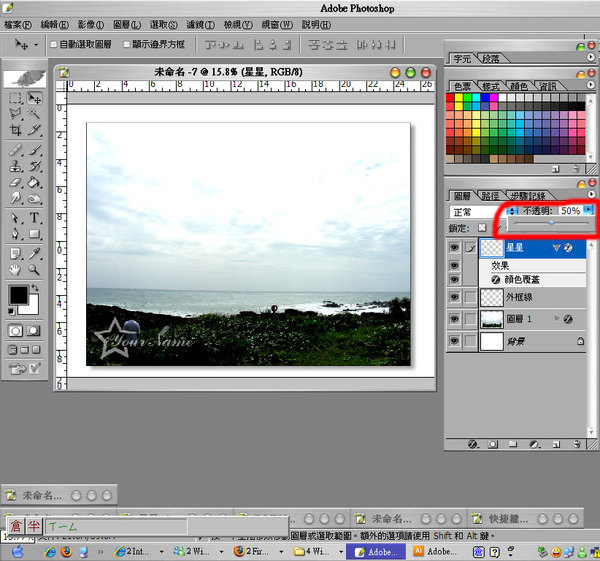Switch to the 路徑 tab

[490, 196]
